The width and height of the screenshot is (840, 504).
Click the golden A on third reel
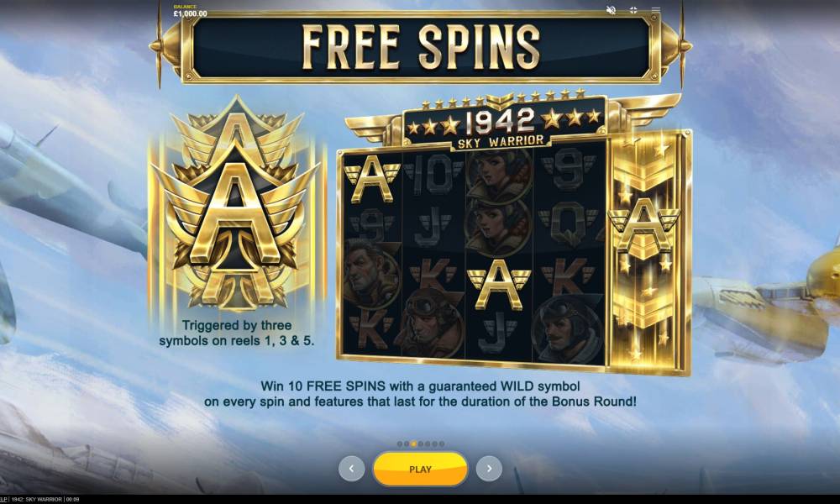(x=499, y=284)
